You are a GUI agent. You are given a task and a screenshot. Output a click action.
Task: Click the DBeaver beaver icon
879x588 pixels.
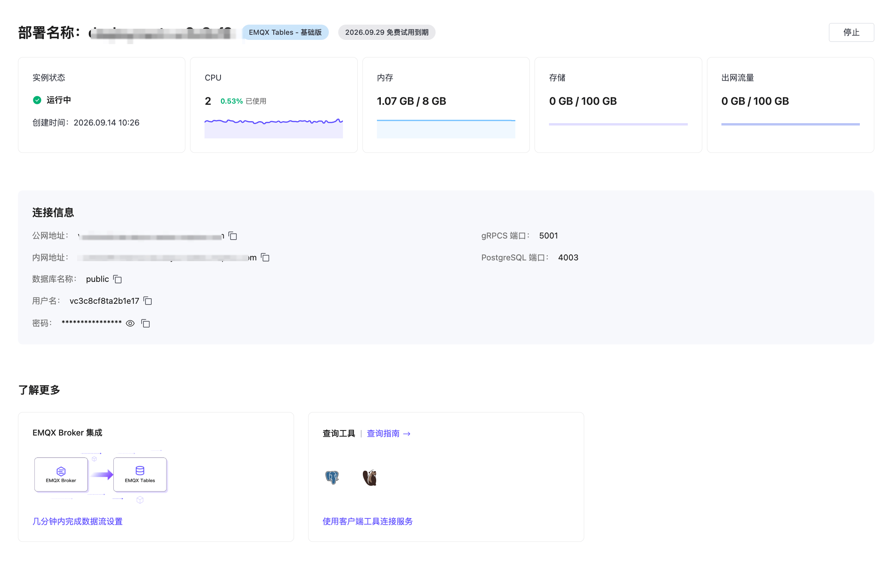[x=370, y=477]
